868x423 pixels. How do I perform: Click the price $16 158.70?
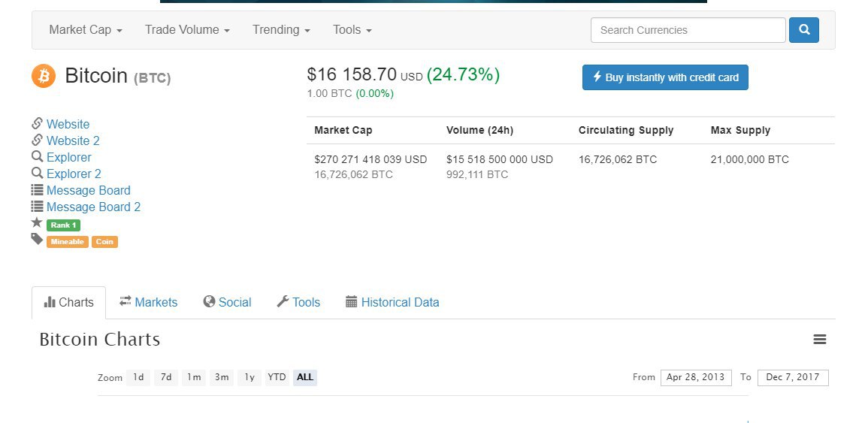tap(352, 74)
